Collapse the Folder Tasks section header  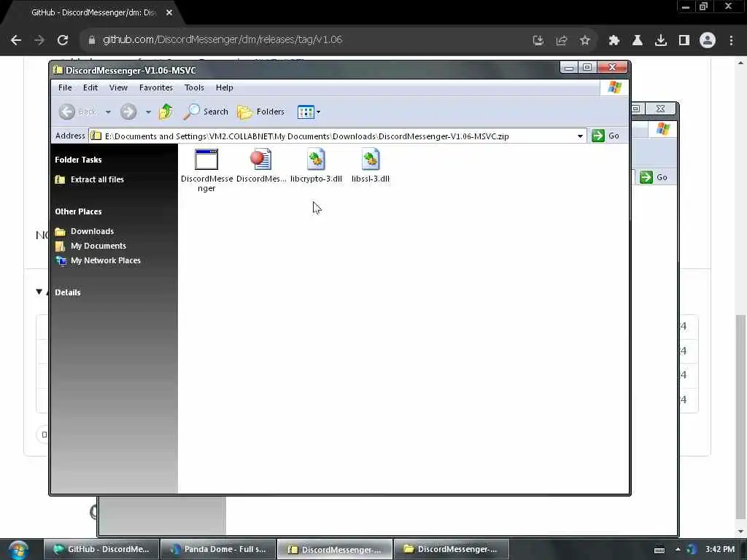[78, 160]
